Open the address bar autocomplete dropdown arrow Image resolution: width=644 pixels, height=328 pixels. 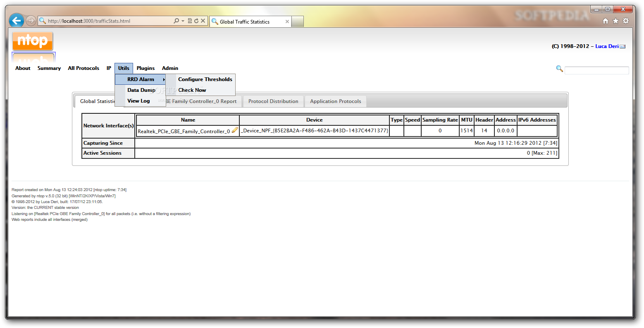coord(183,21)
